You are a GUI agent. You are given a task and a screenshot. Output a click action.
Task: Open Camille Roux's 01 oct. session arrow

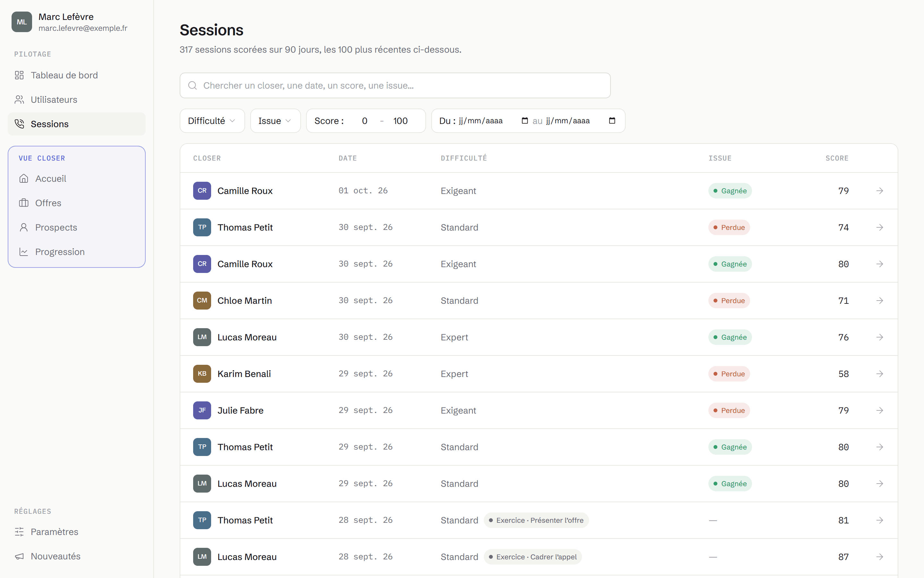click(880, 191)
